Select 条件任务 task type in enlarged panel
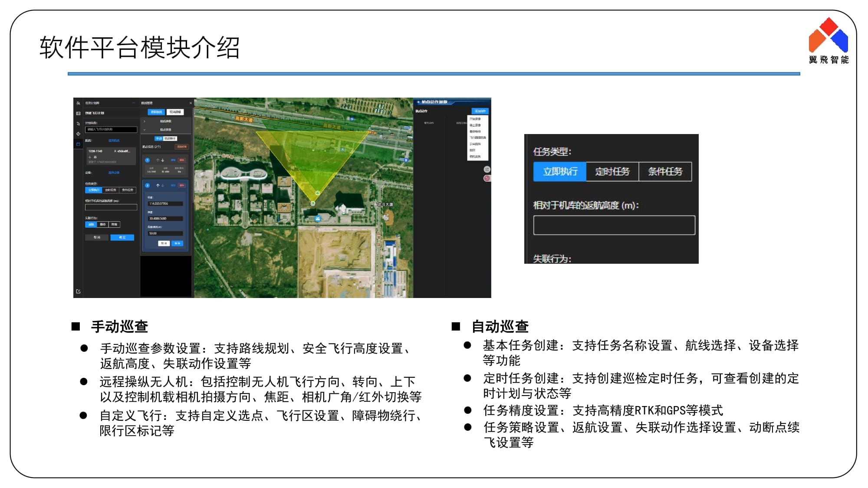868x488 pixels. (665, 172)
